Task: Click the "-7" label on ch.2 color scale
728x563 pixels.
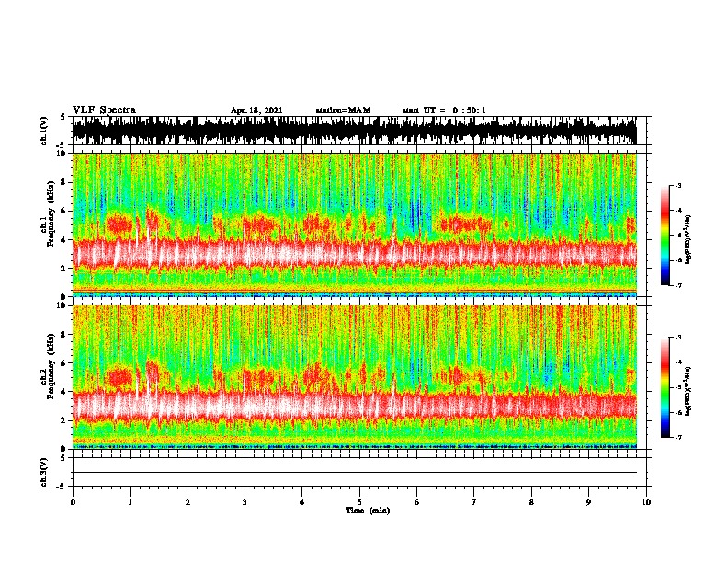Action: pyautogui.click(x=678, y=438)
